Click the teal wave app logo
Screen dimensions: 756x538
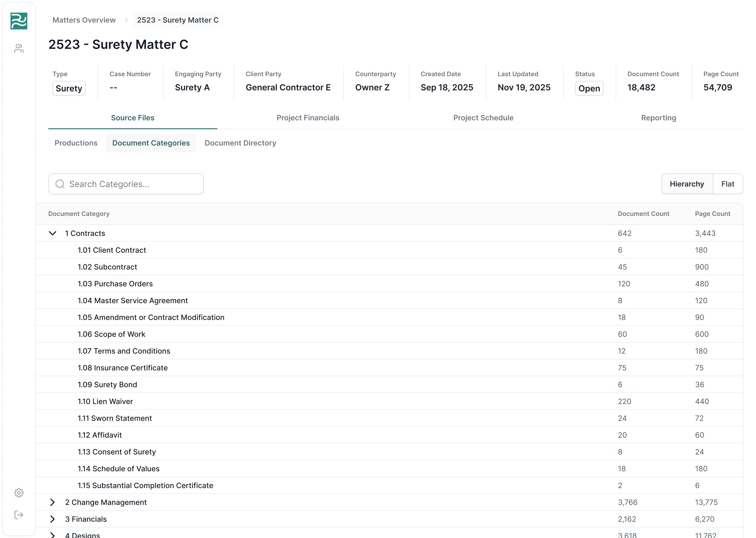pos(19,21)
